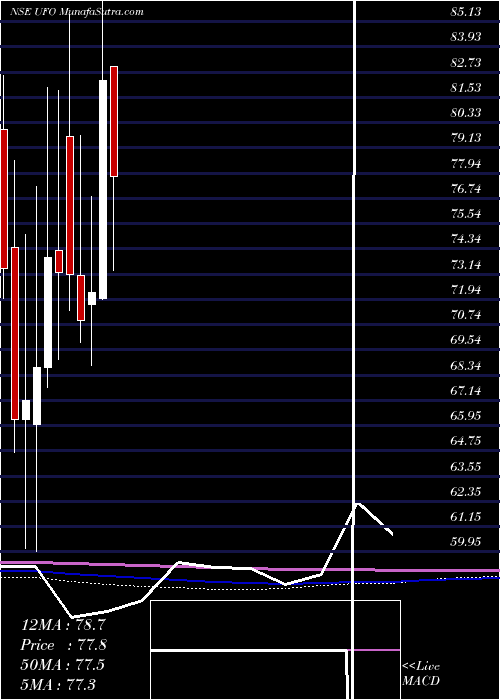Click the 69.54 price axis label
The width and height of the screenshot is (500, 700).
pyautogui.click(x=466, y=340)
